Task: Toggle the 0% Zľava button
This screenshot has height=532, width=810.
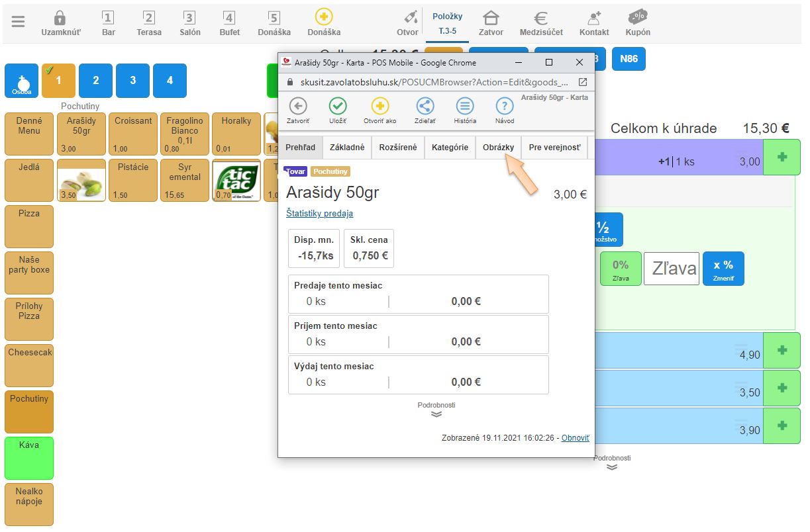Action: [621, 269]
